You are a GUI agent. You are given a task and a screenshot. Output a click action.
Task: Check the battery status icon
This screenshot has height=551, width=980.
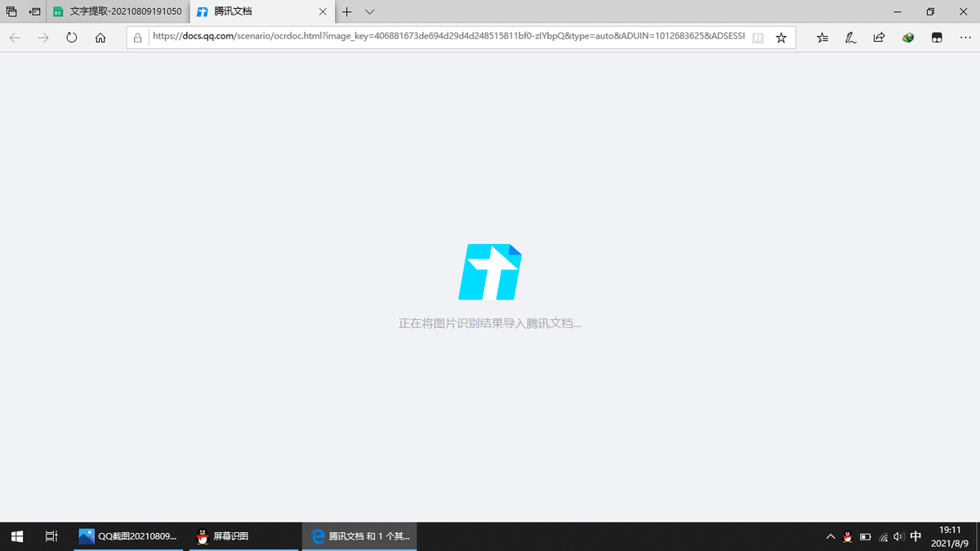click(x=866, y=536)
